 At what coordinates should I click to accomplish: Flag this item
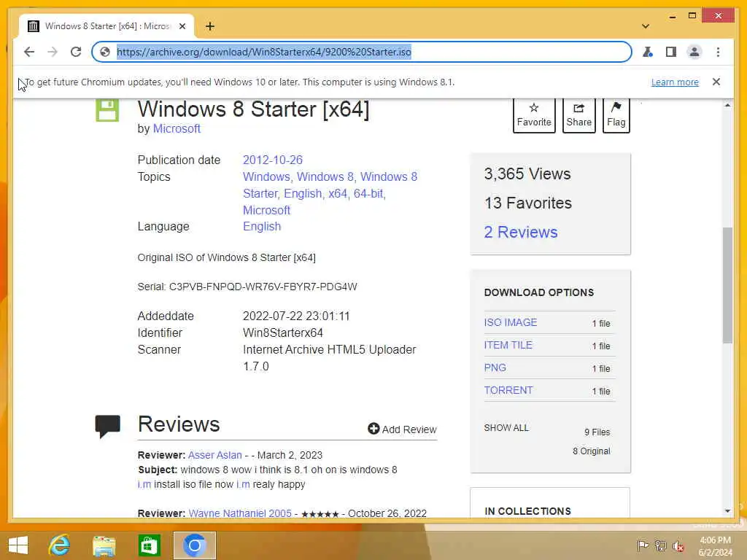[x=616, y=115]
